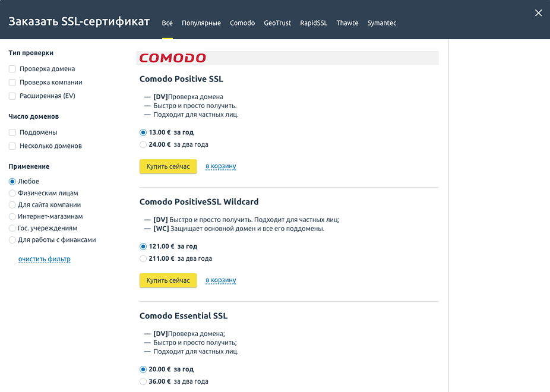Select the Comodo tab
The image size is (550, 392).
pyautogui.click(x=242, y=23)
